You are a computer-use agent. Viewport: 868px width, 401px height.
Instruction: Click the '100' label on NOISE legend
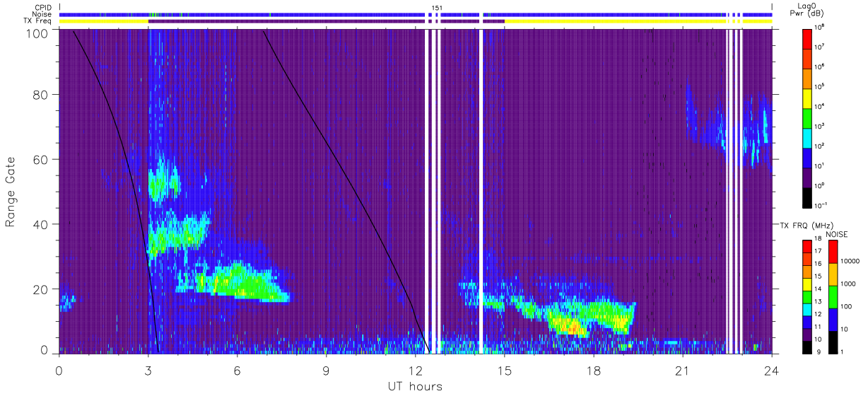[x=848, y=307]
